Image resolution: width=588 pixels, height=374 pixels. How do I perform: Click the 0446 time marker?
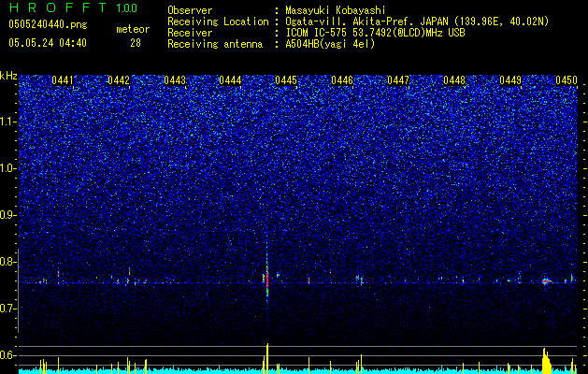point(342,80)
